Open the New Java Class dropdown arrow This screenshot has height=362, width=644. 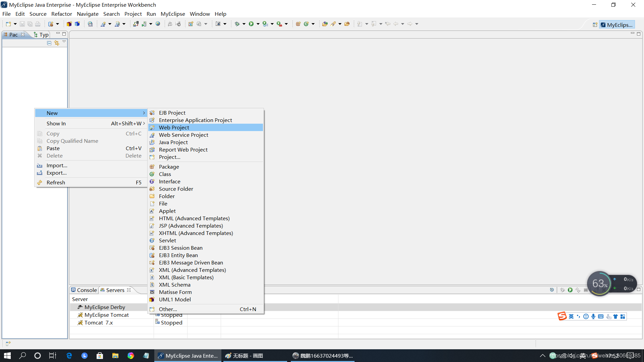coord(313,24)
